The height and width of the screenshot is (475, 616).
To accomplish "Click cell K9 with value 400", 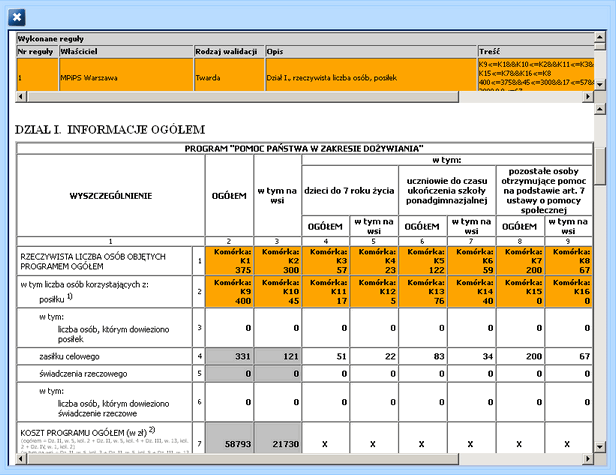I will 229,293.
